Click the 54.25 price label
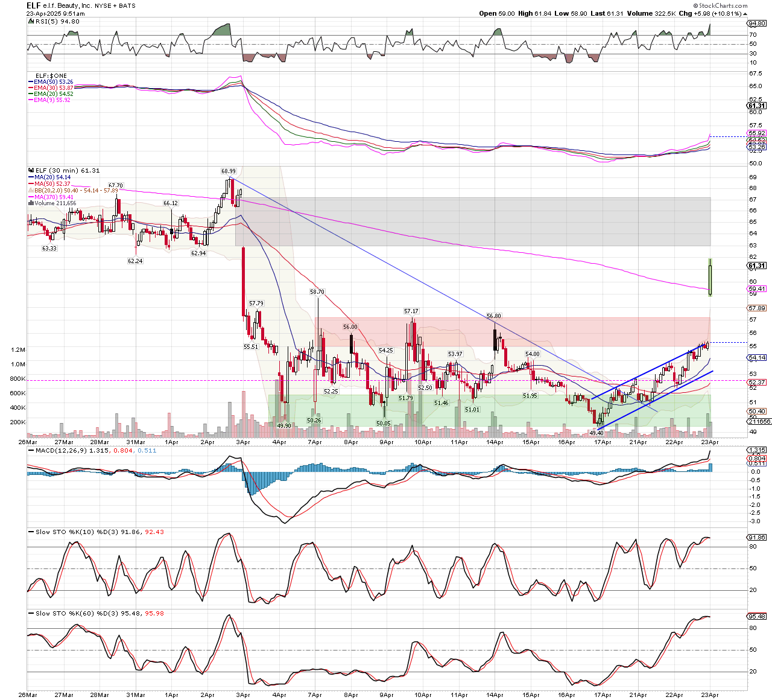 386,351
